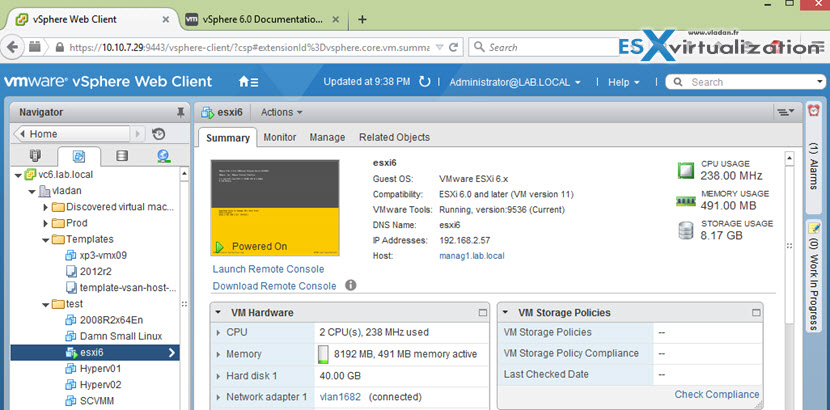This screenshot has width=830, height=410.
Task: Click the Alarms sidebar icon
Action: [814, 111]
